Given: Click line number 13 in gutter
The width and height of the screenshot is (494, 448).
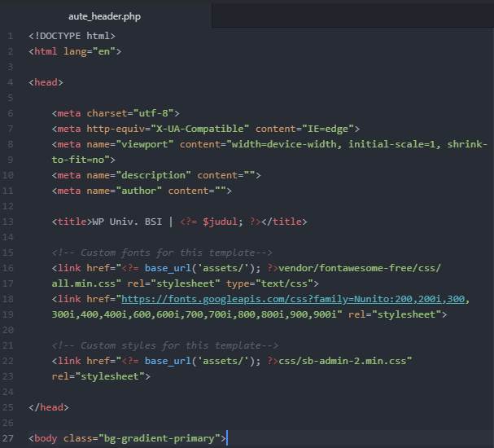Looking at the screenshot, I should pos(8,222).
